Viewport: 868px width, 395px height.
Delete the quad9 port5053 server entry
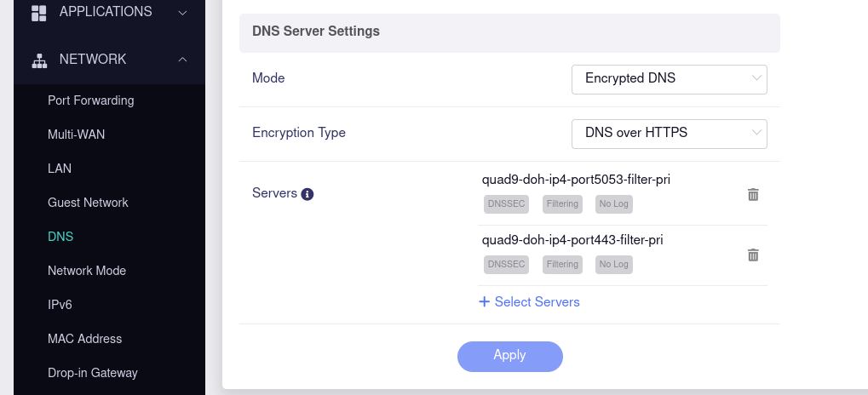tap(753, 195)
